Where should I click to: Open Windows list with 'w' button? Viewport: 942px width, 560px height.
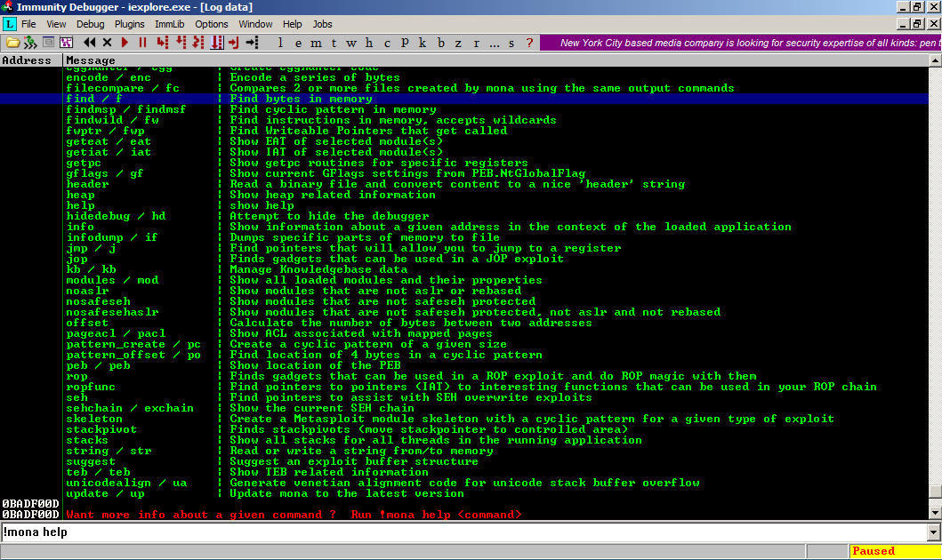tap(351, 43)
